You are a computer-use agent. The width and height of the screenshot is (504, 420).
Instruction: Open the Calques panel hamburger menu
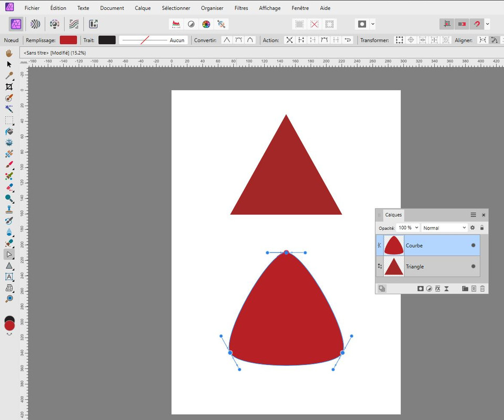point(473,215)
